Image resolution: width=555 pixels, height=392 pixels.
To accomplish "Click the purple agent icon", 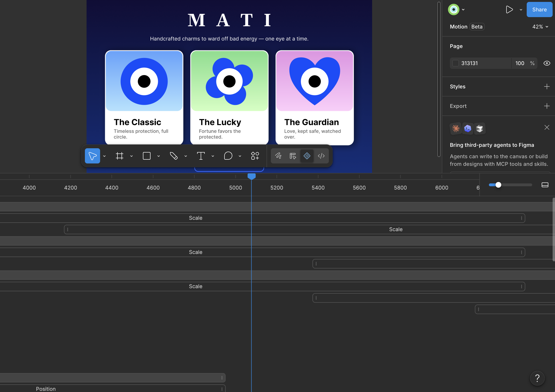I will [x=467, y=129].
